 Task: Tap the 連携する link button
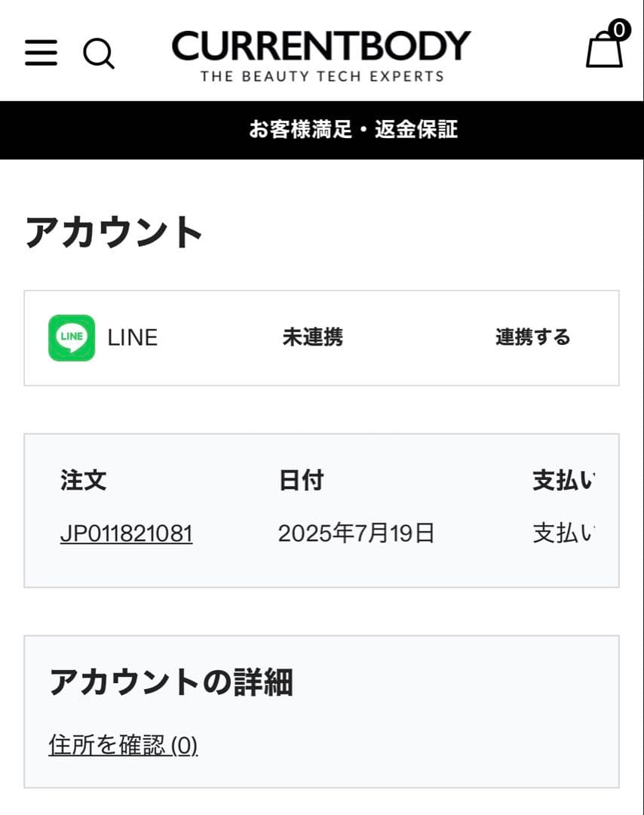pos(532,337)
